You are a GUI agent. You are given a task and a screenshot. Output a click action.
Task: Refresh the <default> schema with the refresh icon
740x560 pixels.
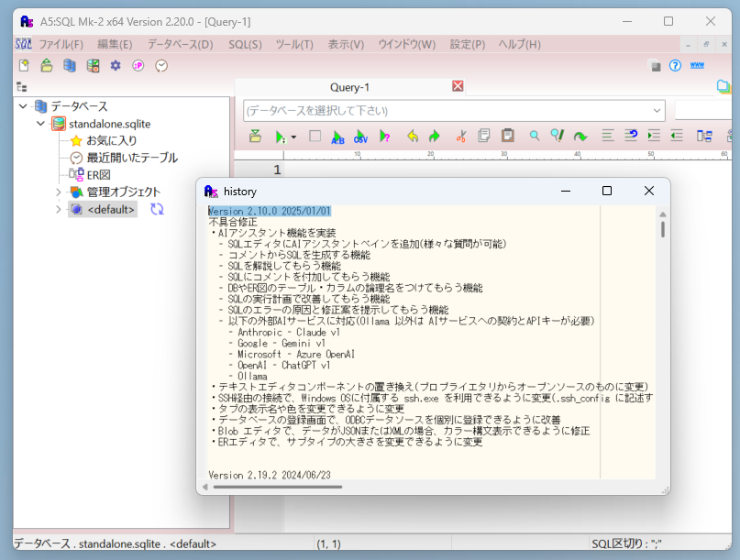point(157,209)
